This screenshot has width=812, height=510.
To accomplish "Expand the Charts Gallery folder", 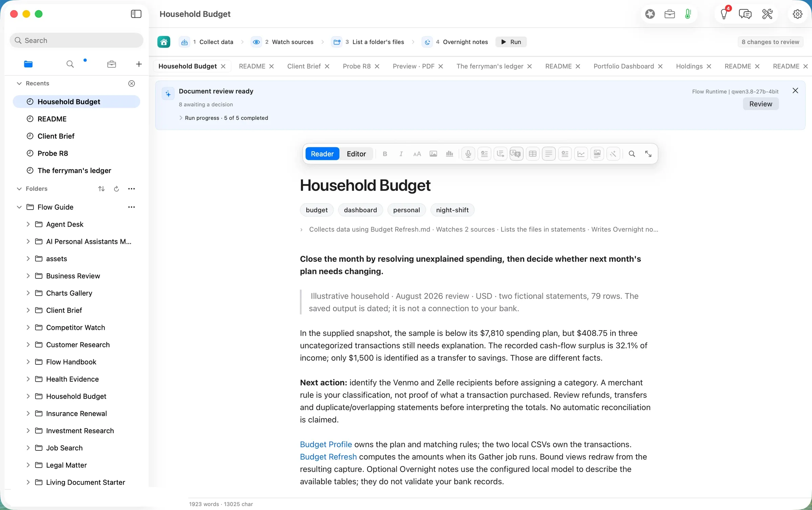I will tap(28, 293).
